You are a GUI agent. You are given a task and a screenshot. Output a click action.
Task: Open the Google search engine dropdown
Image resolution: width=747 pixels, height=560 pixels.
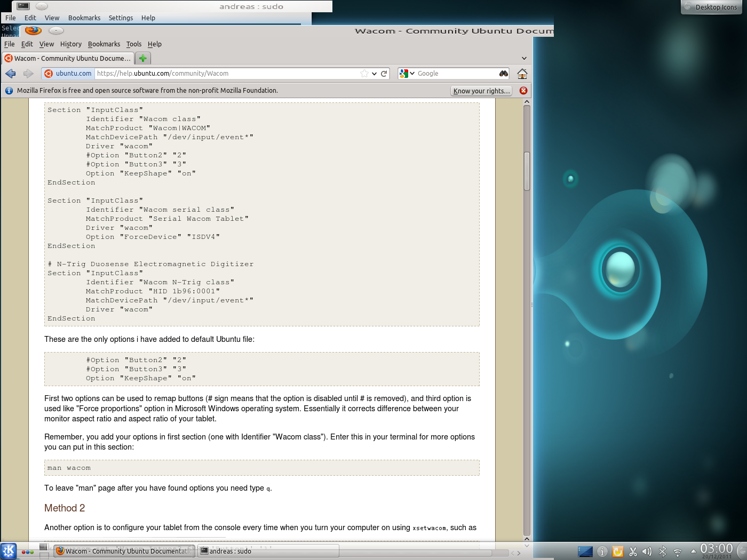(x=407, y=74)
